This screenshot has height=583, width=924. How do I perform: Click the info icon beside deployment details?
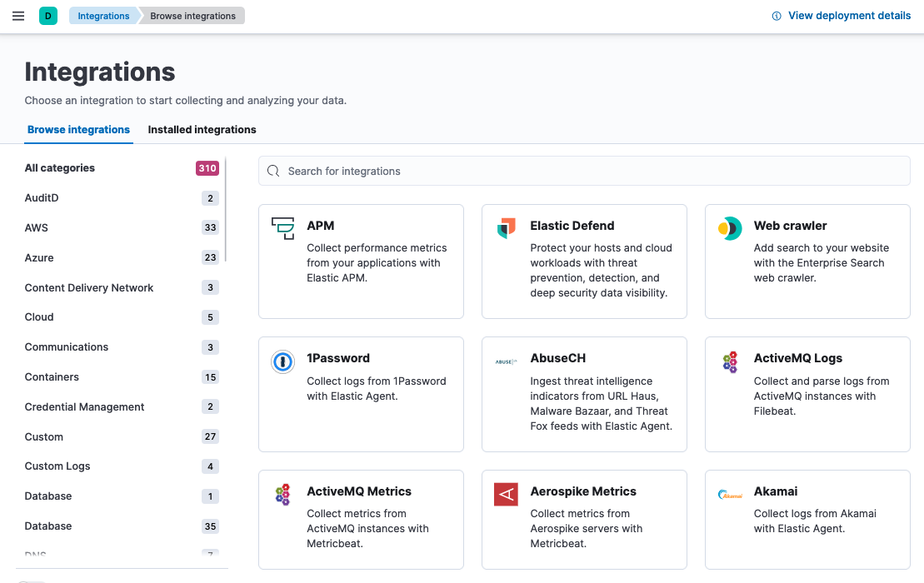[x=775, y=15]
